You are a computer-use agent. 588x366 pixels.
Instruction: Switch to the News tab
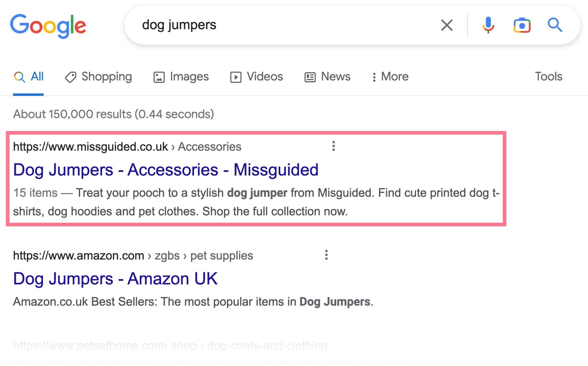(327, 77)
